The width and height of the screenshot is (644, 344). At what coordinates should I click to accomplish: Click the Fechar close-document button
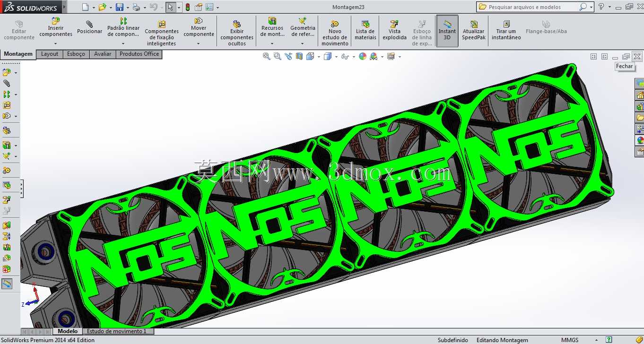coord(637,56)
